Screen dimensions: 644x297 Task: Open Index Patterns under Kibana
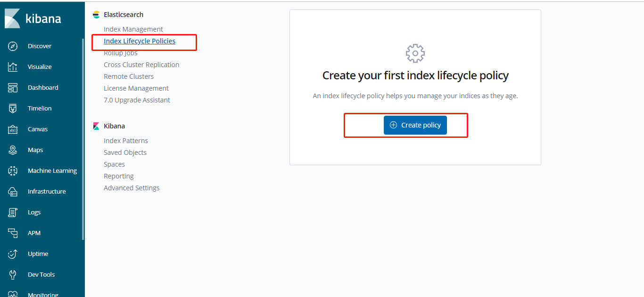pyautogui.click(x=126, y=141)
